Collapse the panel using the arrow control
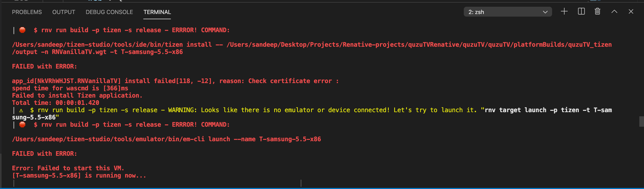Viewport: 644px width, 189px height. (614, 11)
